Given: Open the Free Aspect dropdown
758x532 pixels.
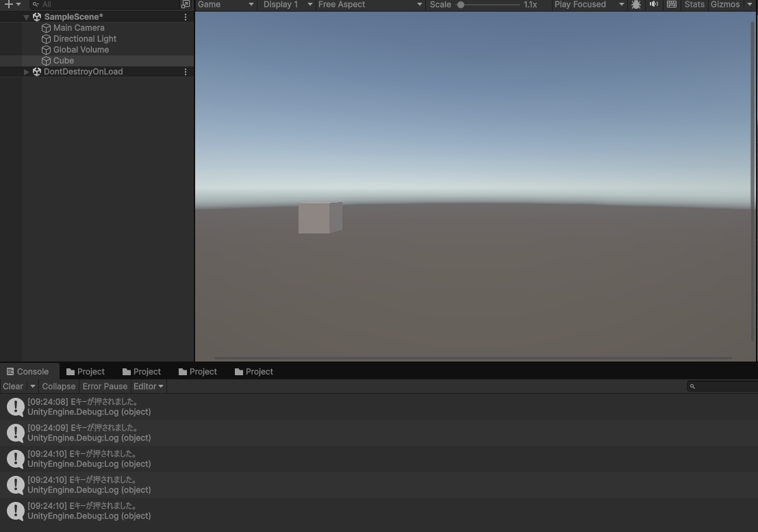Looking at the screenshot, I should (370, 4).
